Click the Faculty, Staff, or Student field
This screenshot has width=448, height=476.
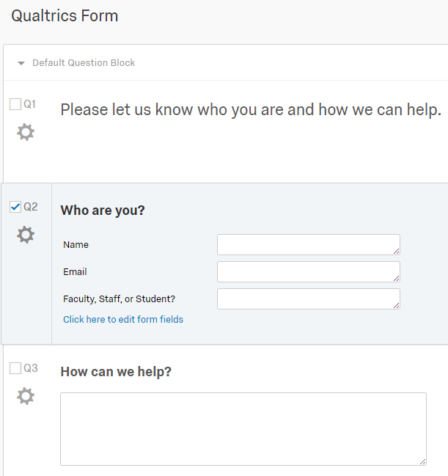pos(308,299)
